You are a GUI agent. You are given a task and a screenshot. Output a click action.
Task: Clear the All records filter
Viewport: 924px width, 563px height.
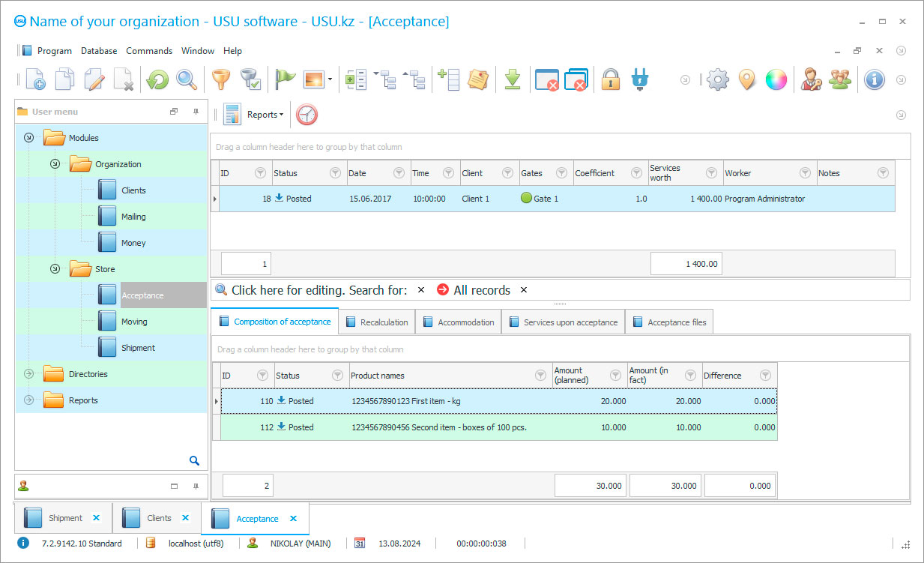[522, 289]
